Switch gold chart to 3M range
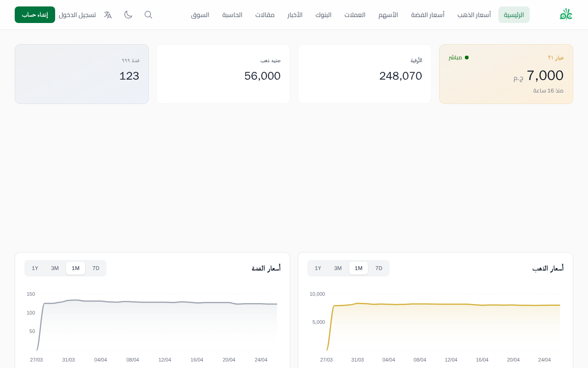Viewport: 588px width, 368px height. 338,268
